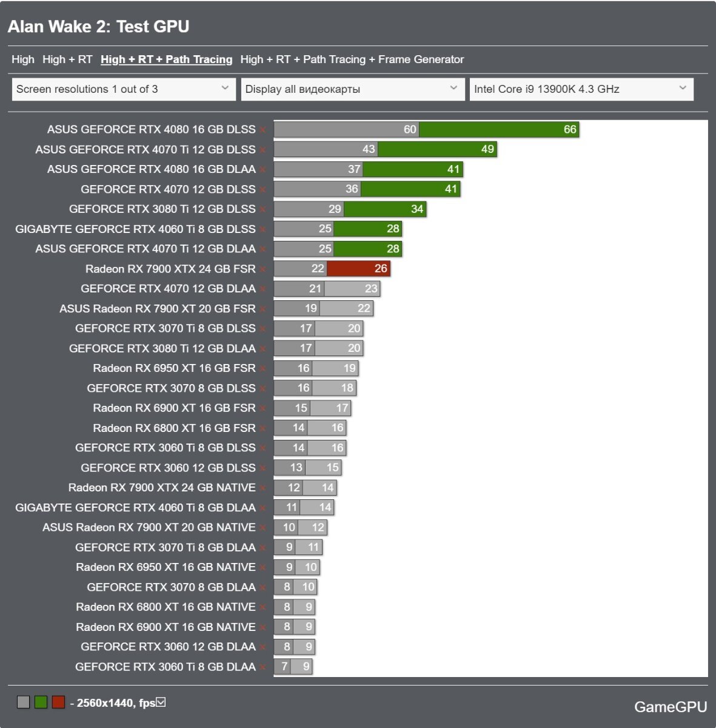Click x next to Radeon RX 6800 XT 16 GB FSR
Screen dimensions: 716x728
coord(263,429)
